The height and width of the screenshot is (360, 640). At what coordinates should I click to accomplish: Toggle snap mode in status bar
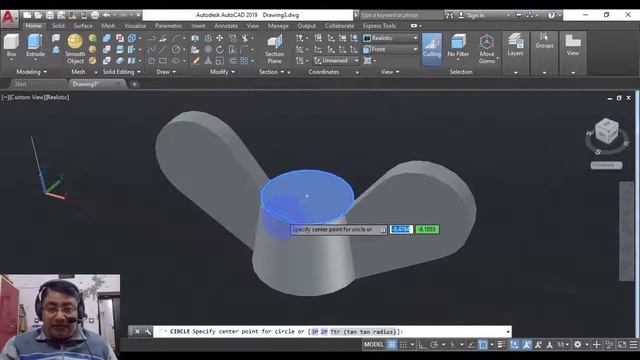(403, 344)
